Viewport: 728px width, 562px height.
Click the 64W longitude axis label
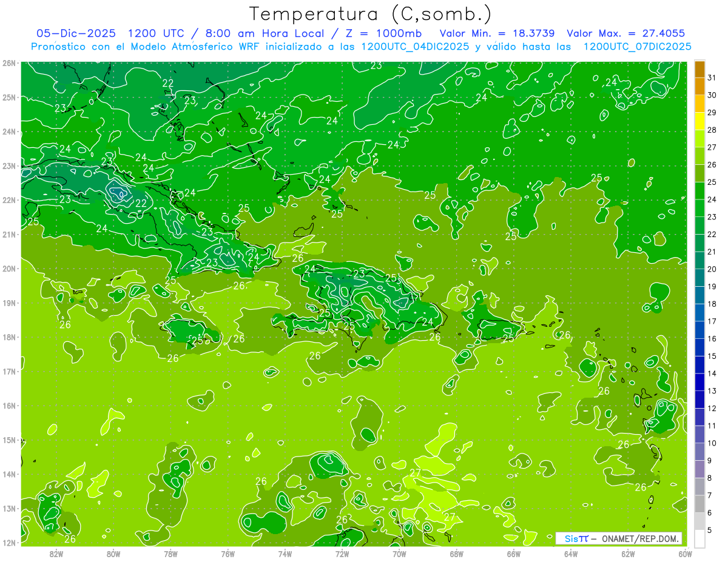pyautogui.click(x=571, y=554)
